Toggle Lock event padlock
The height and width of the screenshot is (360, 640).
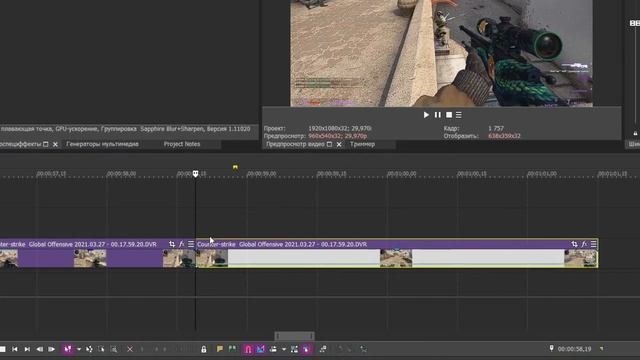[x=204, y=349]
